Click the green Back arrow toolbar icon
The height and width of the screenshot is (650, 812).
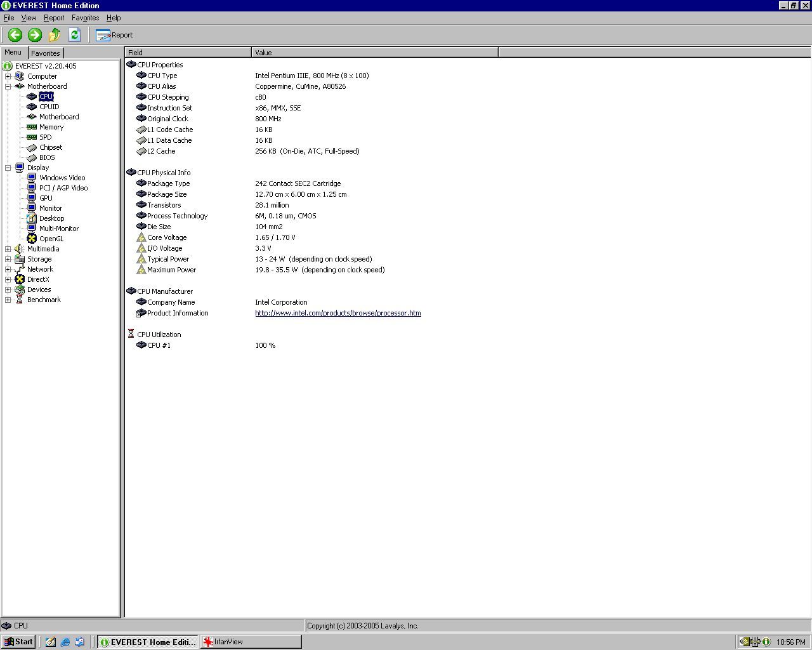15,35
